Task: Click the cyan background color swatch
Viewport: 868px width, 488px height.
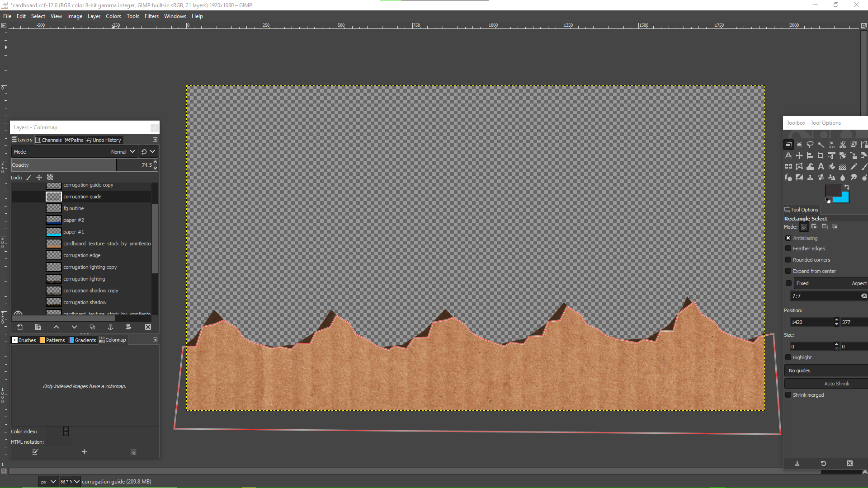Action: pyautogui.click(x=844, y=199)
